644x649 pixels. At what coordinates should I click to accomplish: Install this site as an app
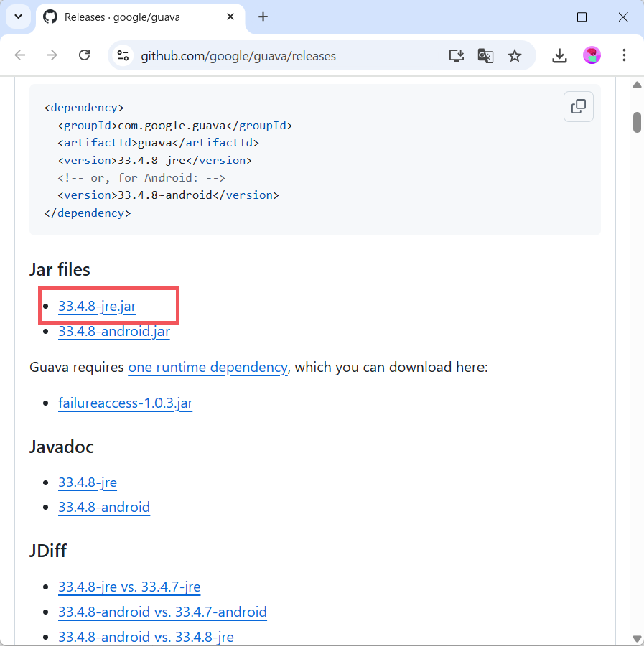pyautogui.click(x=455, y=55)
